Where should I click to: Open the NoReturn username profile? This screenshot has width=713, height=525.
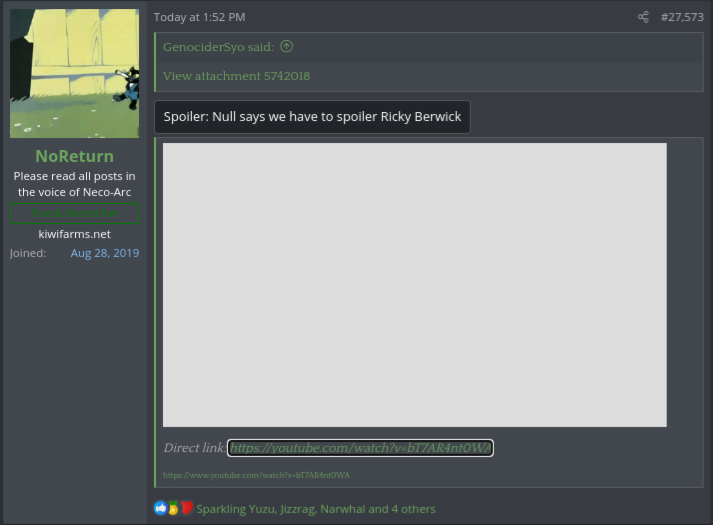[75, 156]
